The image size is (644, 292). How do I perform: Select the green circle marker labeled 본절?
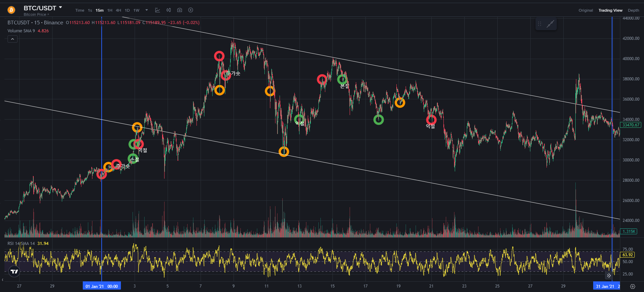click(x=342, y=80)
